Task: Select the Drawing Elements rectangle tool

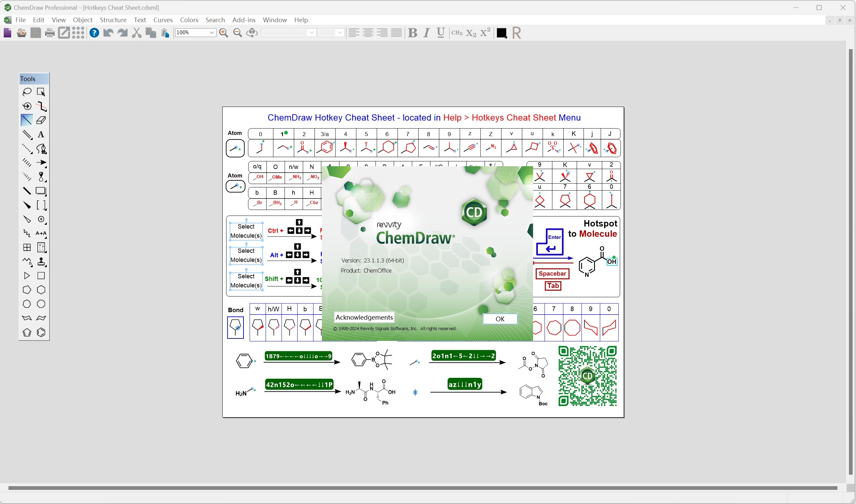Action: (41, 191)
